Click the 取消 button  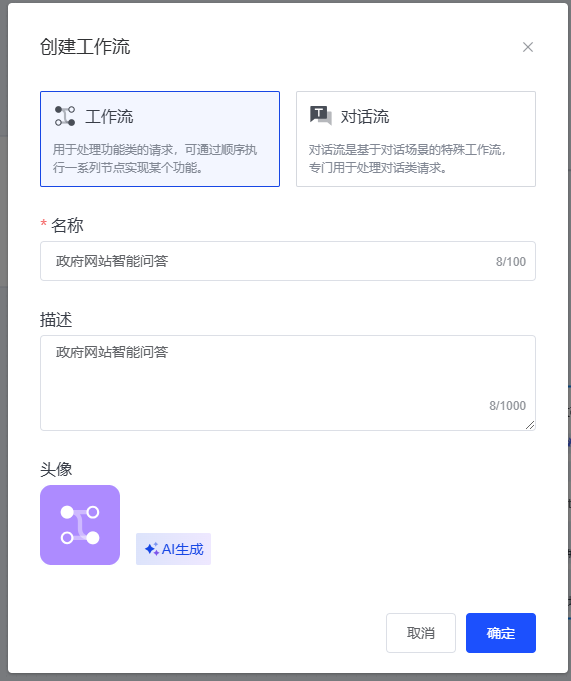[x=420, y=633]
